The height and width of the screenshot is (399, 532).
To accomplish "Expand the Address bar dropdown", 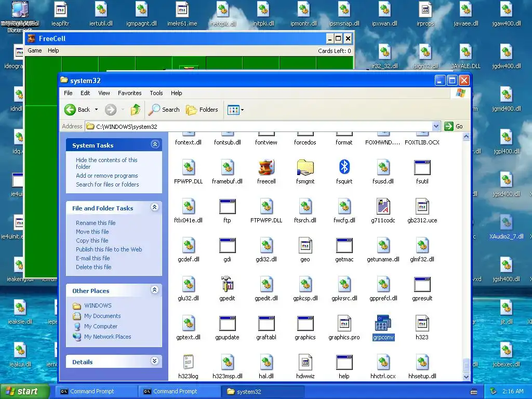I will [436, 126].
